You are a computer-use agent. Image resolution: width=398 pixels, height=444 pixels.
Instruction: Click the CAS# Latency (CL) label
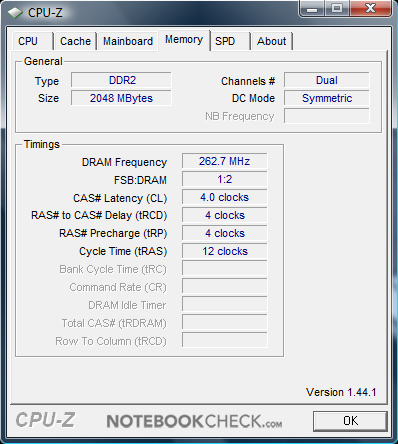click(120, 198)
